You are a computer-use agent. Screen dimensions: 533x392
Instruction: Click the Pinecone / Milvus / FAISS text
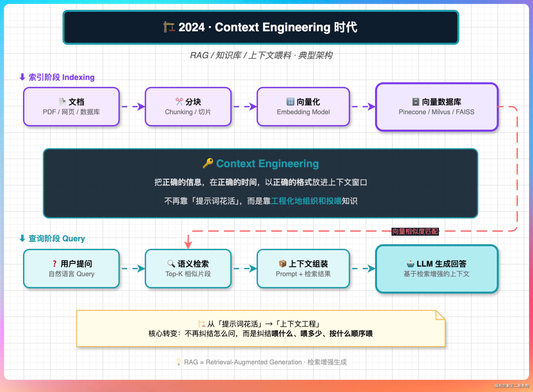click(x=436, y=112)
